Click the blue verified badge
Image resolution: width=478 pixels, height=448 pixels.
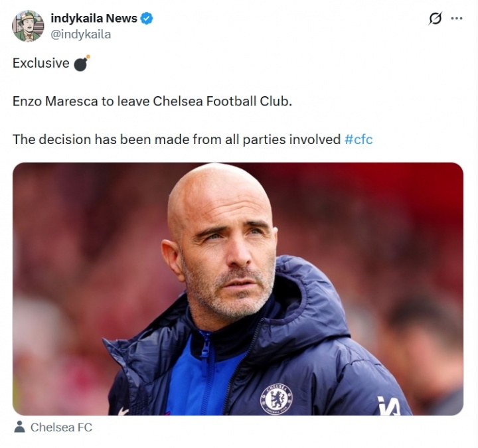click(x=147, y=19)
